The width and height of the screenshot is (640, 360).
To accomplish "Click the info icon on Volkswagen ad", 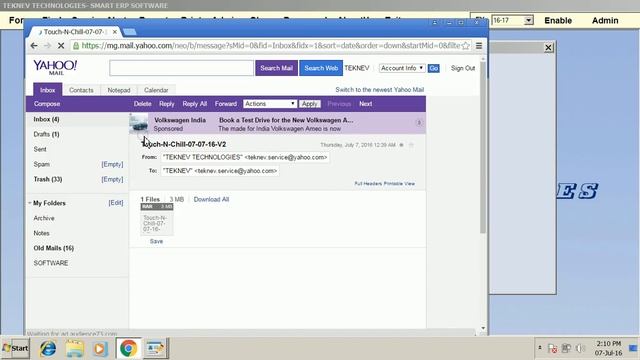I will point(419,122).
